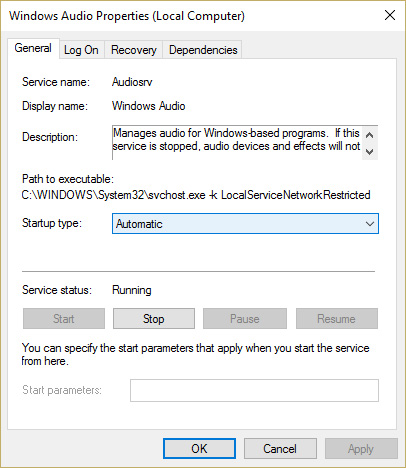Viewport: 406px width, 468px height.
Task: Click description scroll down arrow
Action: click(369, 152)
